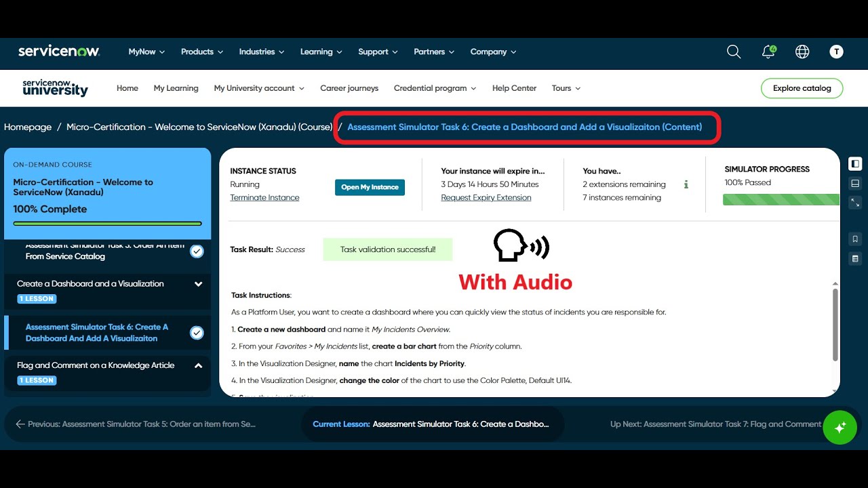Open the Partners dropdown
The image size is (868, 488).
[x=434, y=52]
